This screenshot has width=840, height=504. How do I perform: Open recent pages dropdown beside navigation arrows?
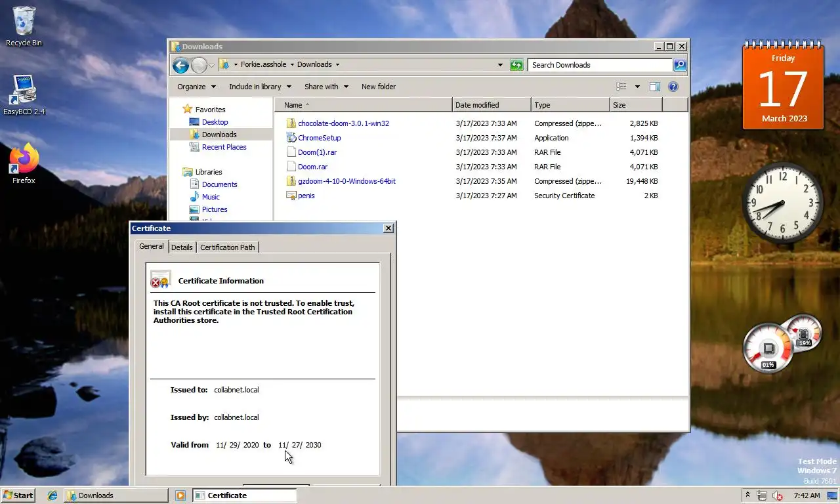click(x=211, y=66)
